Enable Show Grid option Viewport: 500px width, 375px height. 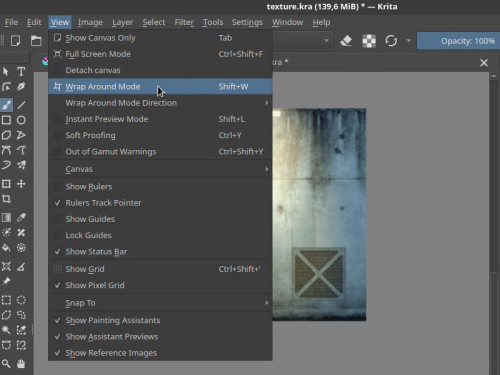160,269
